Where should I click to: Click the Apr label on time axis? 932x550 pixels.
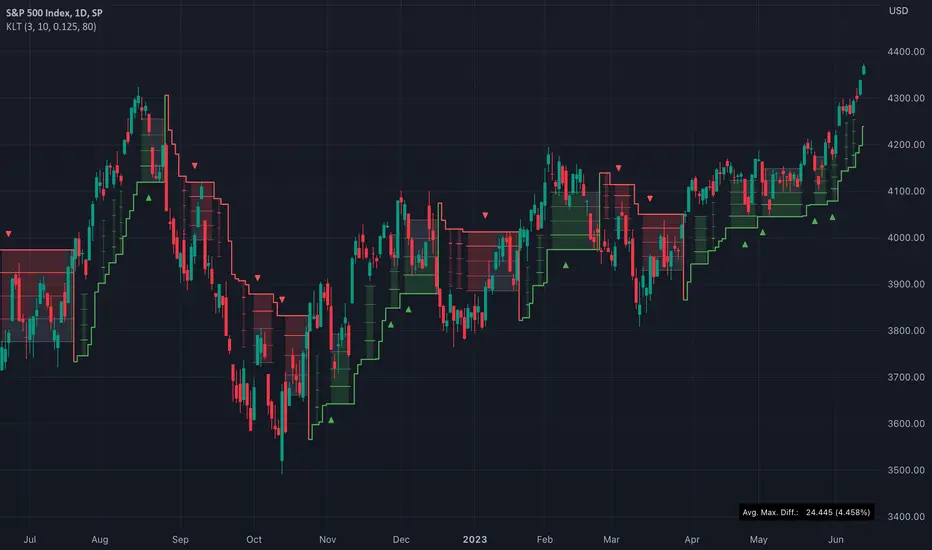point(692,539)
